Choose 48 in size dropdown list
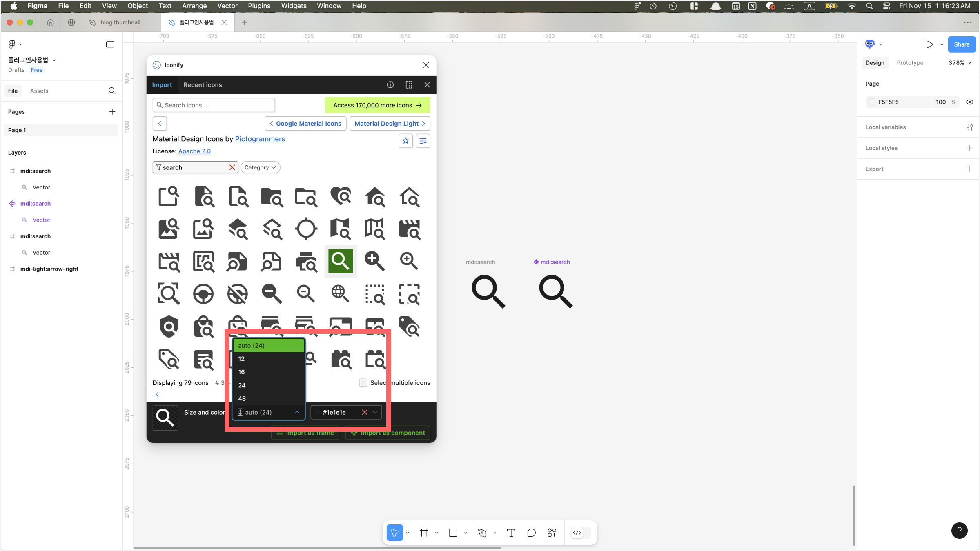Image resolution: width=980 pixels, height=551 pixels. pos(269,398)
